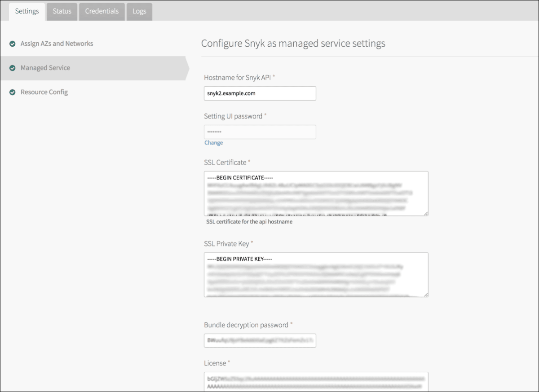Switch to the Settings tab
The image size is (539, 392).
pos(27,11)
